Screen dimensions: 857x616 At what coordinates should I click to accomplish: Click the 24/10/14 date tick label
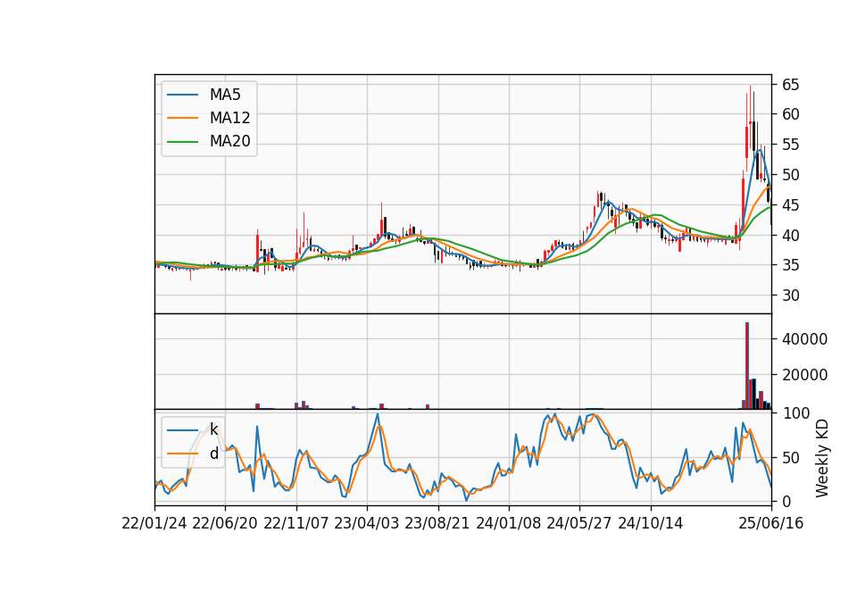point(651,524)
